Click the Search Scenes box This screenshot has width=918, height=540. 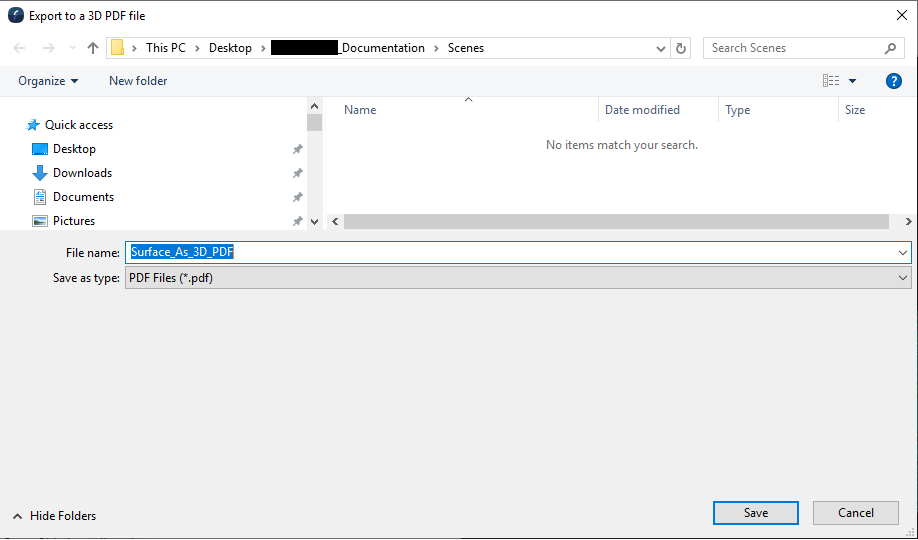803,48
